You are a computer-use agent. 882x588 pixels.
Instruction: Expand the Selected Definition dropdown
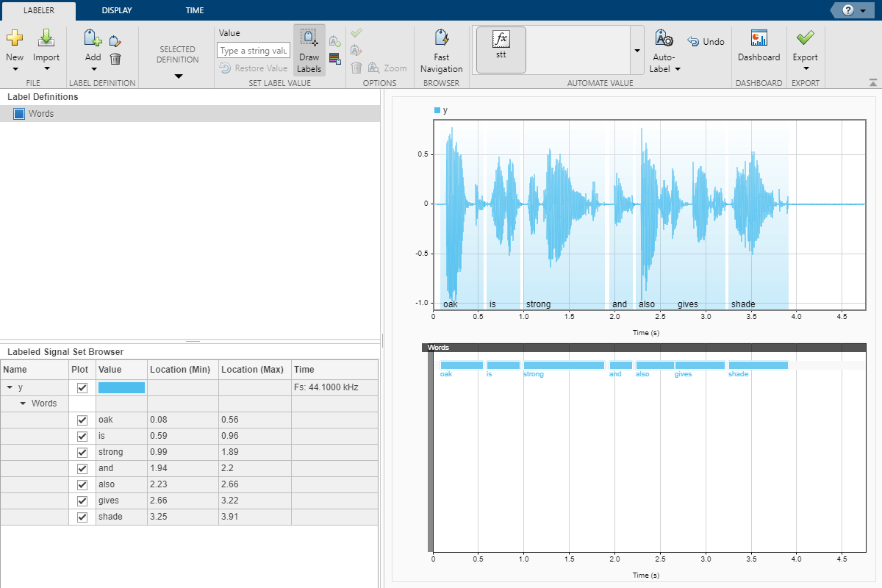tap(177, 76)
